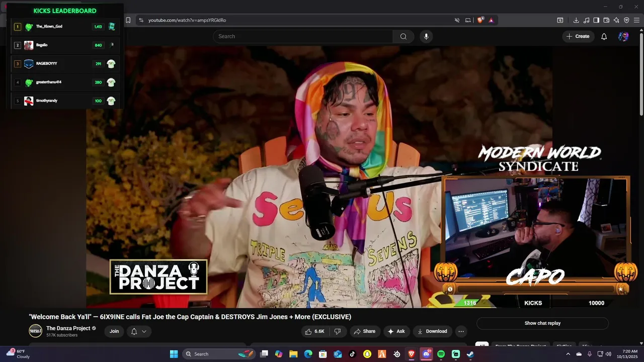
Task: Click the Windows taskbar Search box
Action: (220, 354)
